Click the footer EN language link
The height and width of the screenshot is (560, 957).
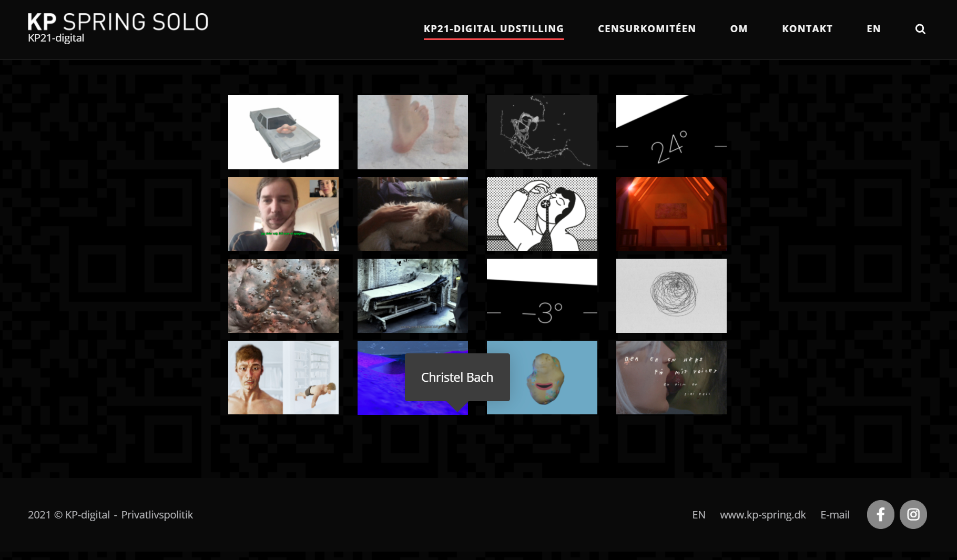point(699,515)
